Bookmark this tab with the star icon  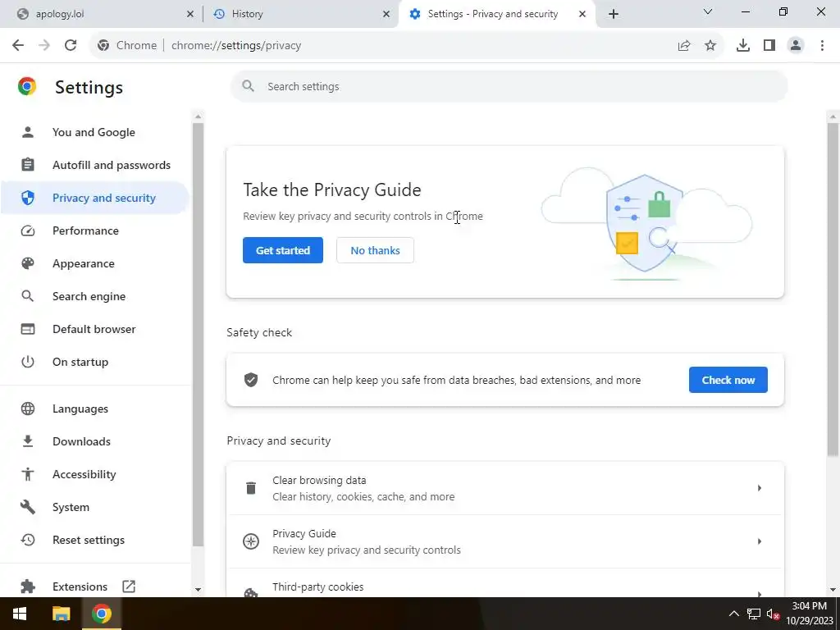click(x=710, y=46)
